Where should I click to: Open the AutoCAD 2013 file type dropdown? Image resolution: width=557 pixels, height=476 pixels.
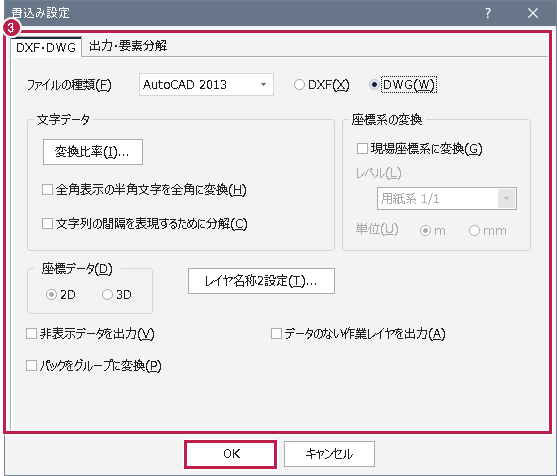[206, 85]
